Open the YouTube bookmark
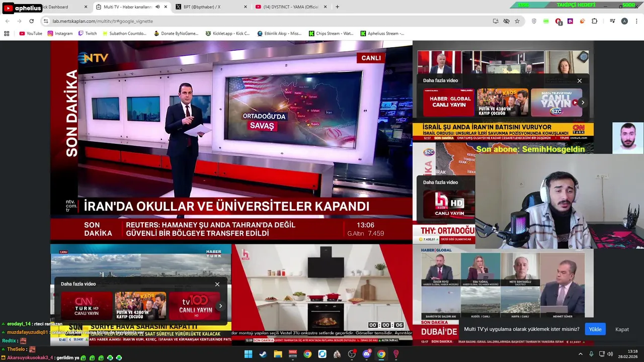 click(31, 34)
